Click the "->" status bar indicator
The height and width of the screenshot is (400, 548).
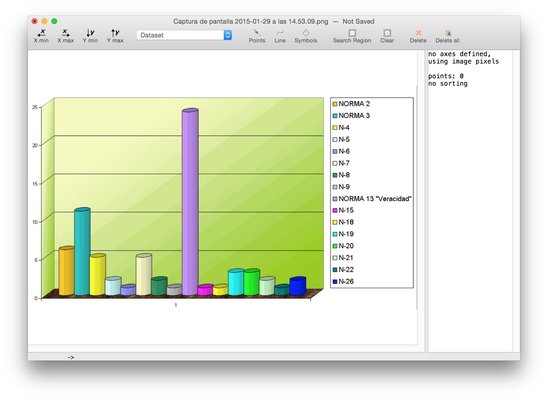coord(71,357)
